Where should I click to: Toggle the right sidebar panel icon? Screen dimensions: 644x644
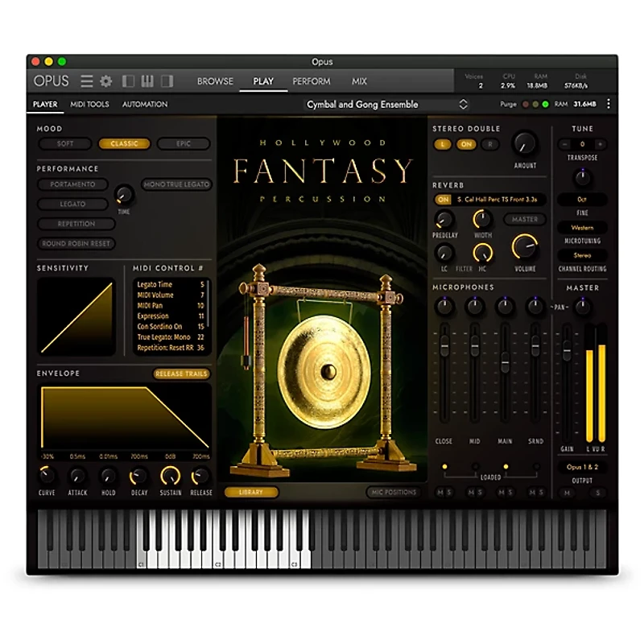(167, 81)
